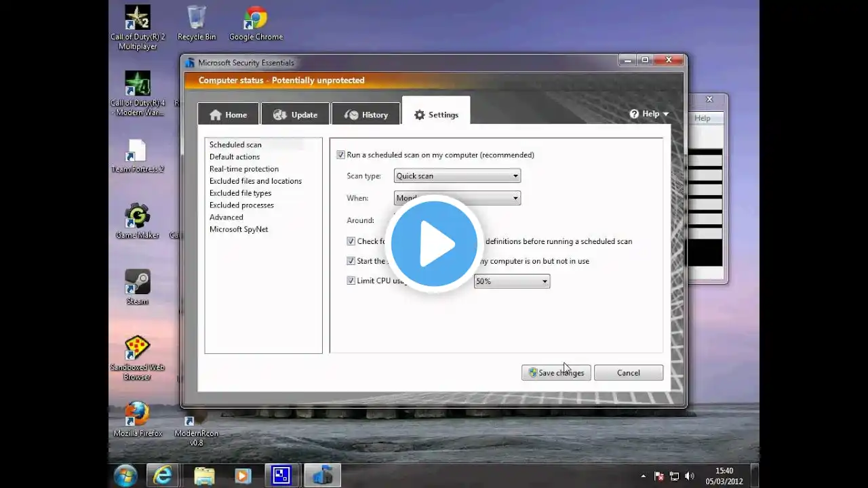This screenshot has width=868, height=488.
Task: Expand the Scan type Quick scan dropdown
Action: [457, 176]
